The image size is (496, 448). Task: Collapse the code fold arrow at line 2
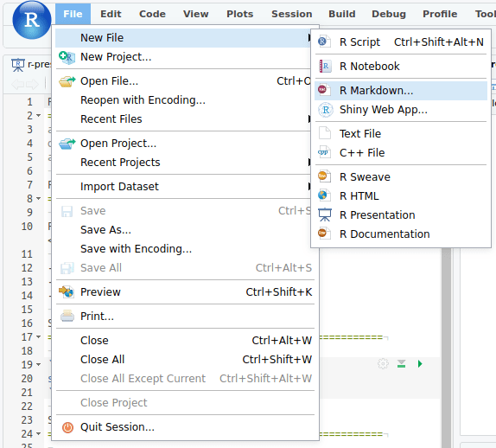click(38, 115)
